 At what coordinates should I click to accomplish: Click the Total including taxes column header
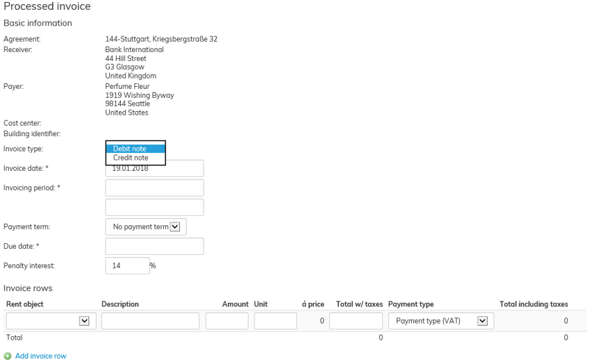(x=534, y=304)
